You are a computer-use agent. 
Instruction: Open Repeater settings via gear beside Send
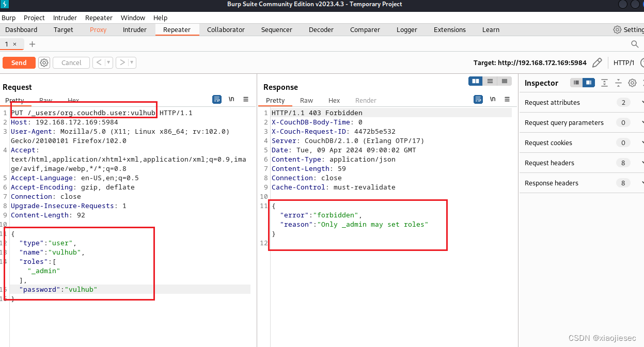click(x=44, y=62)
